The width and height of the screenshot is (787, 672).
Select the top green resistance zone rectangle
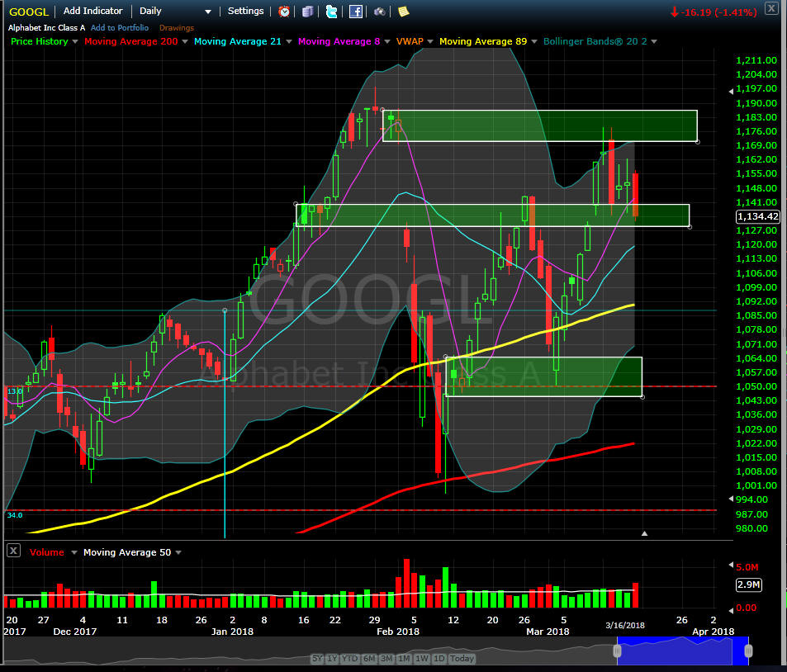coord(539,125)
